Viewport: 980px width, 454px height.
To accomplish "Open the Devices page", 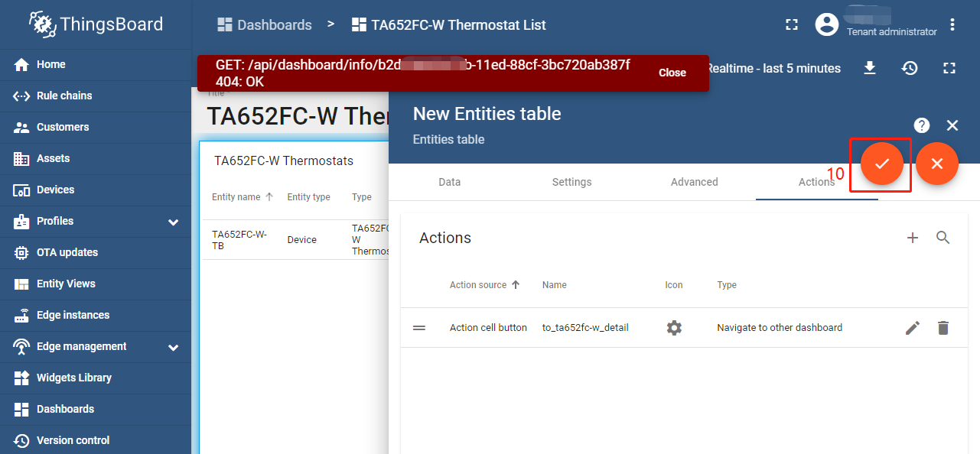I will point(96,190).
